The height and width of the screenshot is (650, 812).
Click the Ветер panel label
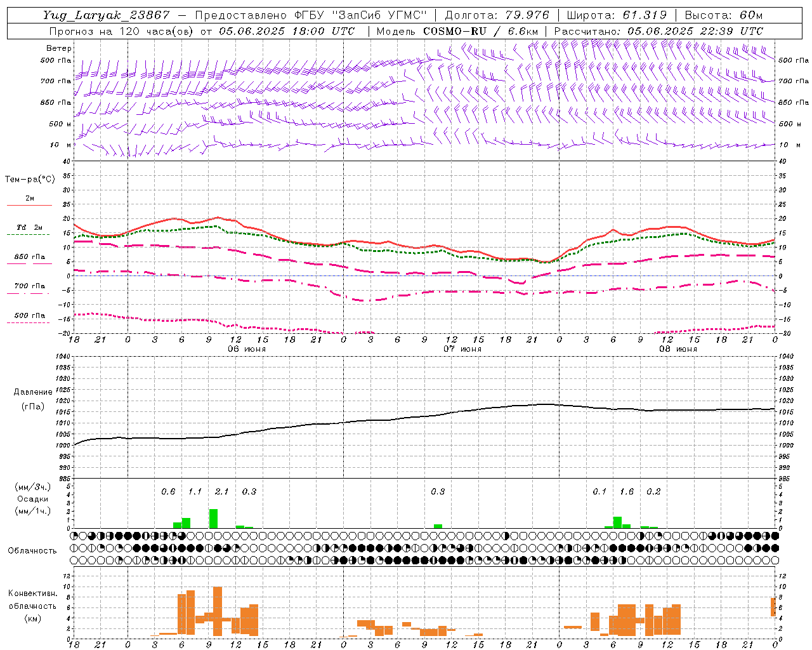coord(59,48)
